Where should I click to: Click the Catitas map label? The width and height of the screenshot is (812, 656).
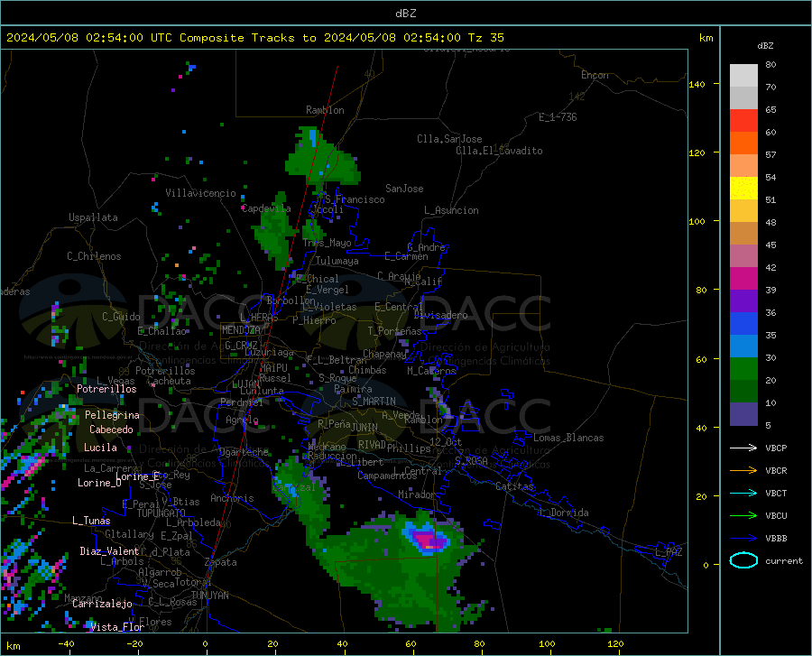(x=514, y=486)
